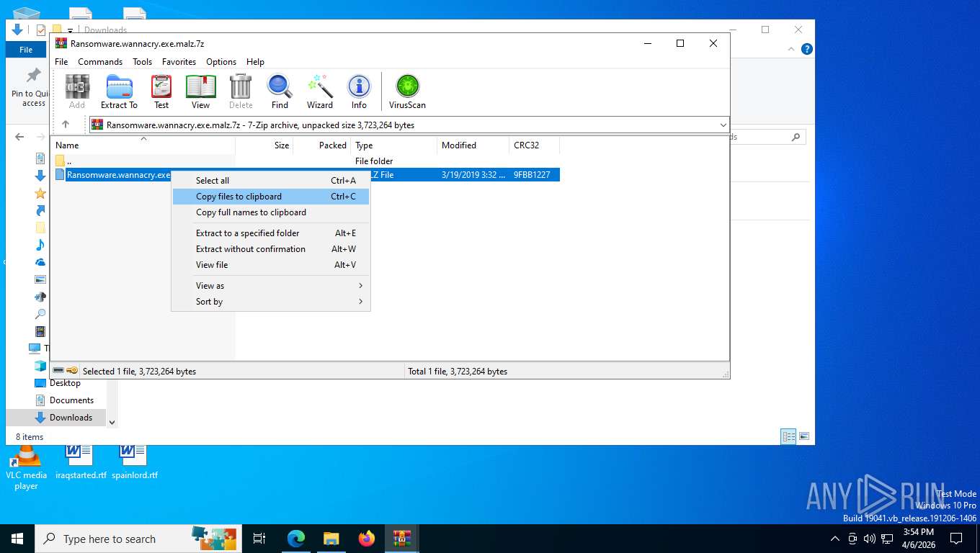The image size is (980, 553).
Task: Sort by the Modified column header
Action: (x=473, y=145)
